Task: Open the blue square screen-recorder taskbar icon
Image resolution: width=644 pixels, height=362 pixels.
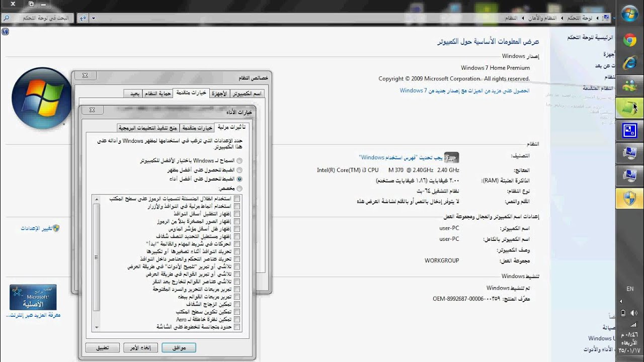Action: [x=629, y=131]
